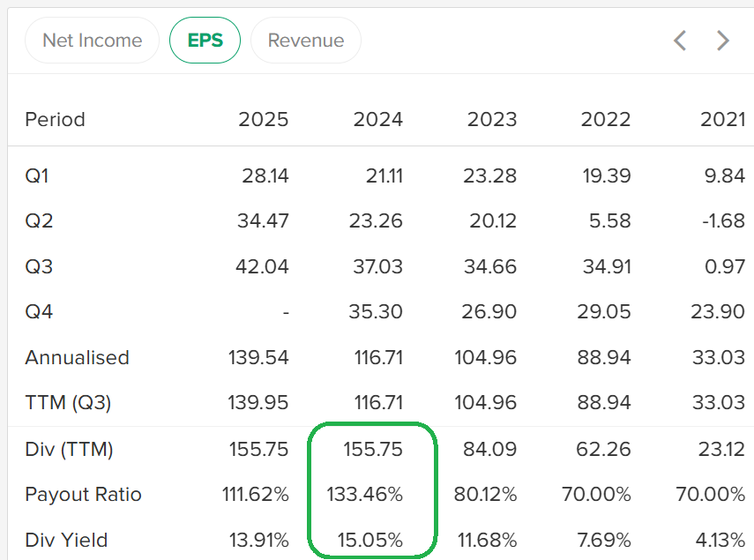Click the Annualised row label
The width and height of the screenshot is (754, 560).
[x=77, y=358]
